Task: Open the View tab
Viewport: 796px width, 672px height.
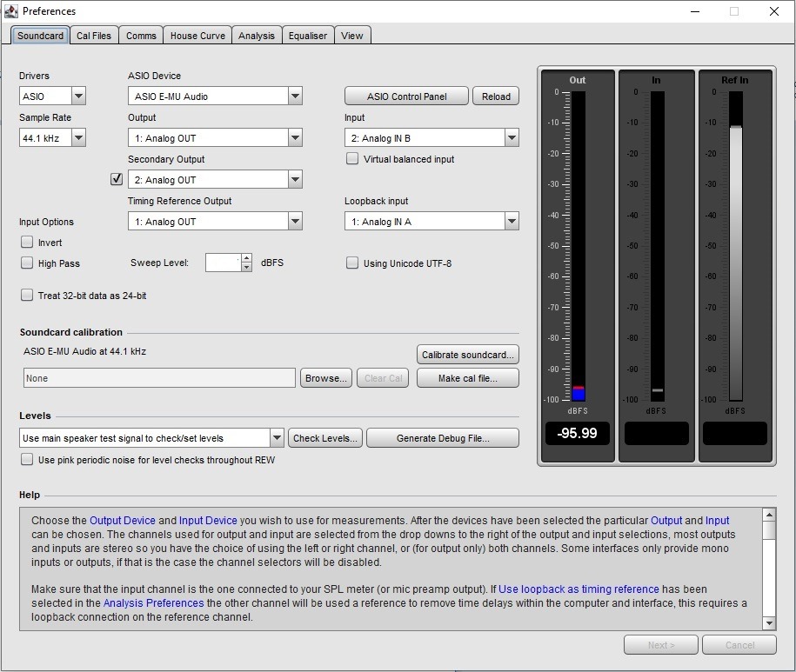Action: (x=351, y=36)
